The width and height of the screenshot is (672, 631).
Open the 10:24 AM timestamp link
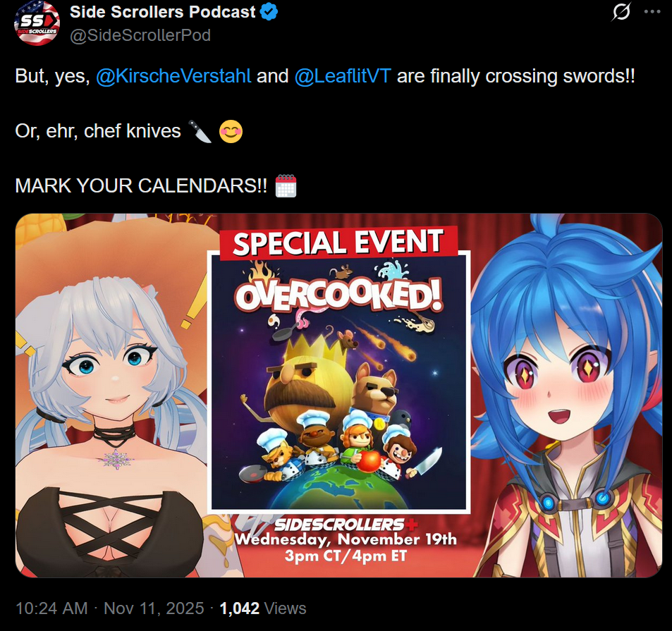pos(51,608)
